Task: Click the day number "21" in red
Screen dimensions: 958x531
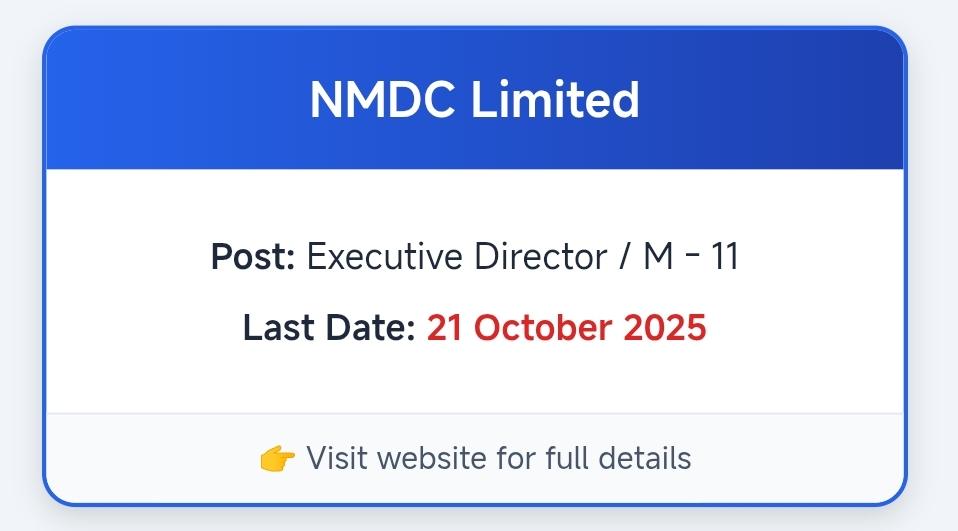Action: click(445, 328)
